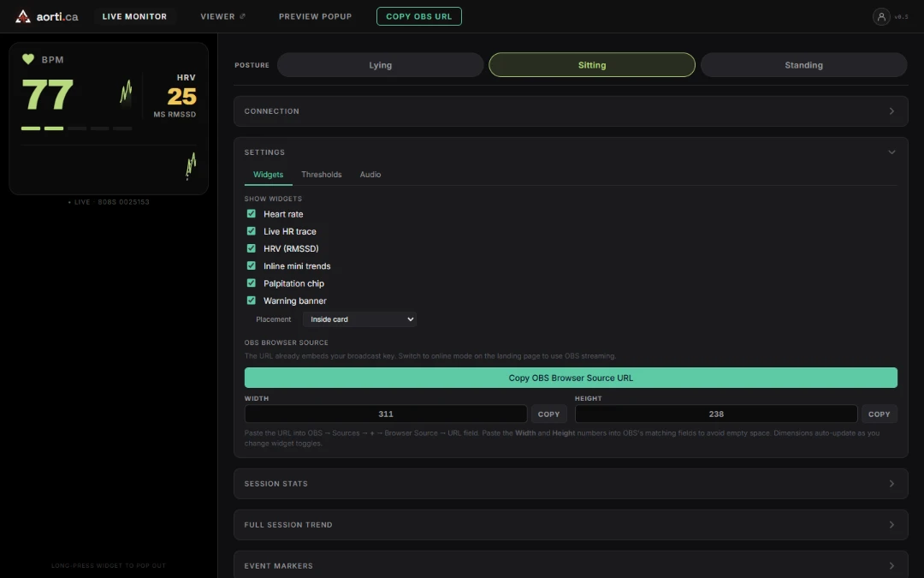Expand the Connection section
924x578 pixels.
(x=571, y=110)
